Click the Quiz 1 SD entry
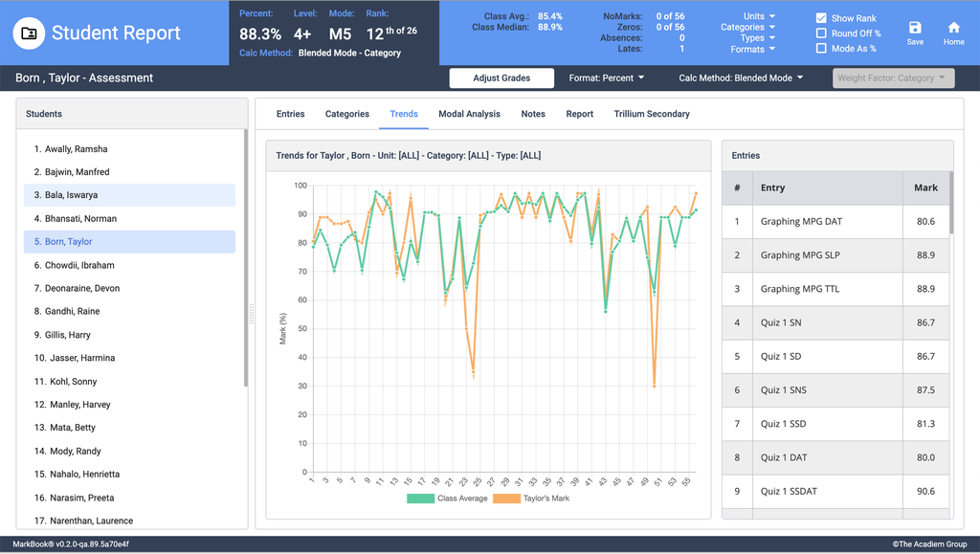Screen dimensions: 980x554 point(835,356)
